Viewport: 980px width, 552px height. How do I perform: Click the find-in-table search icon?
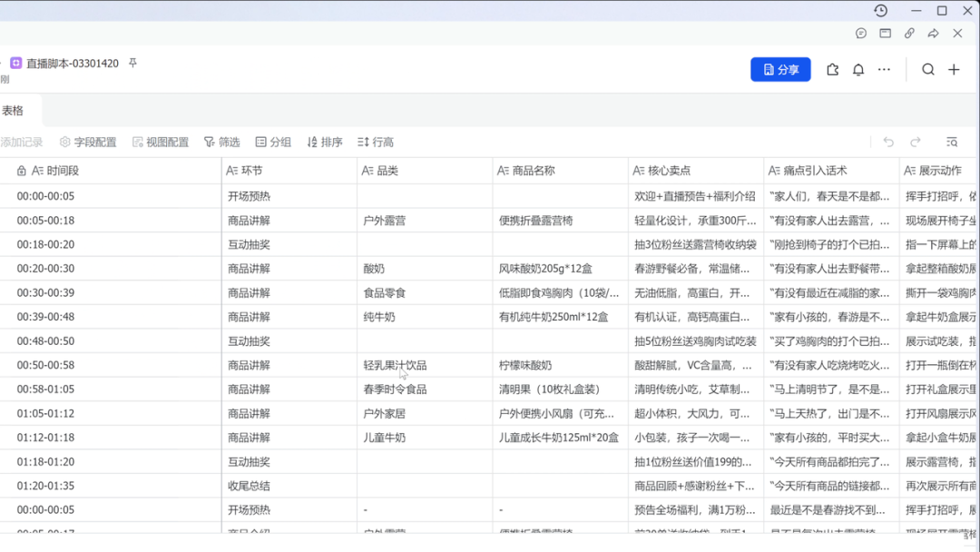951,143
